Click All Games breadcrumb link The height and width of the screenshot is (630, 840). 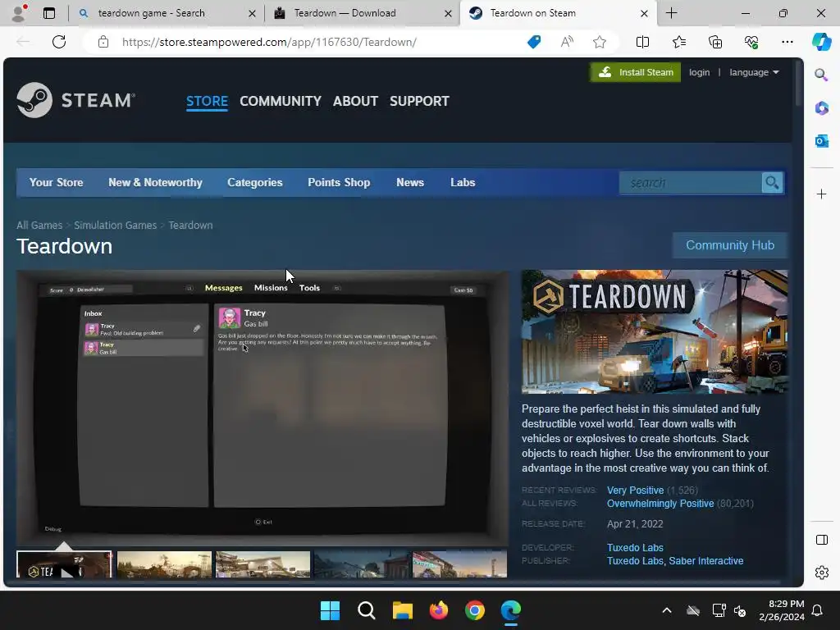[39, 226]
